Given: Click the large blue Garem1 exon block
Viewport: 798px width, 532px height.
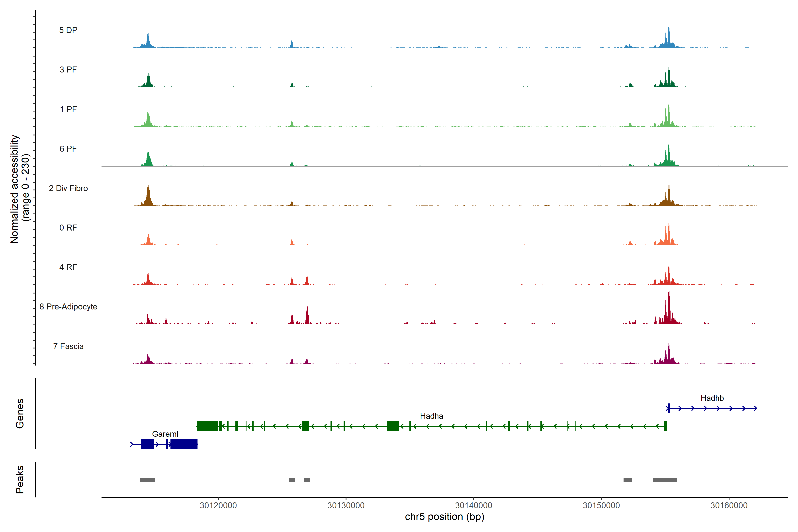Looking at the screenshot, I should (184, 444).
